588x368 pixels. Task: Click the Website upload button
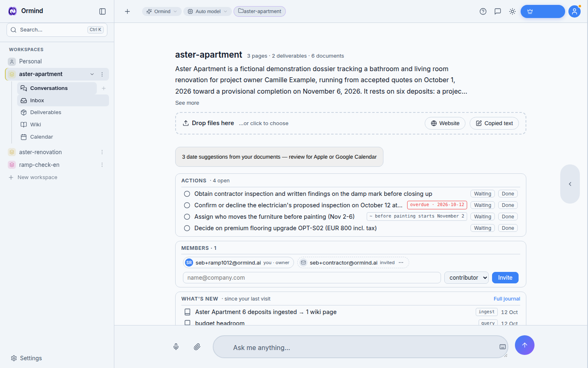point(445,123)
